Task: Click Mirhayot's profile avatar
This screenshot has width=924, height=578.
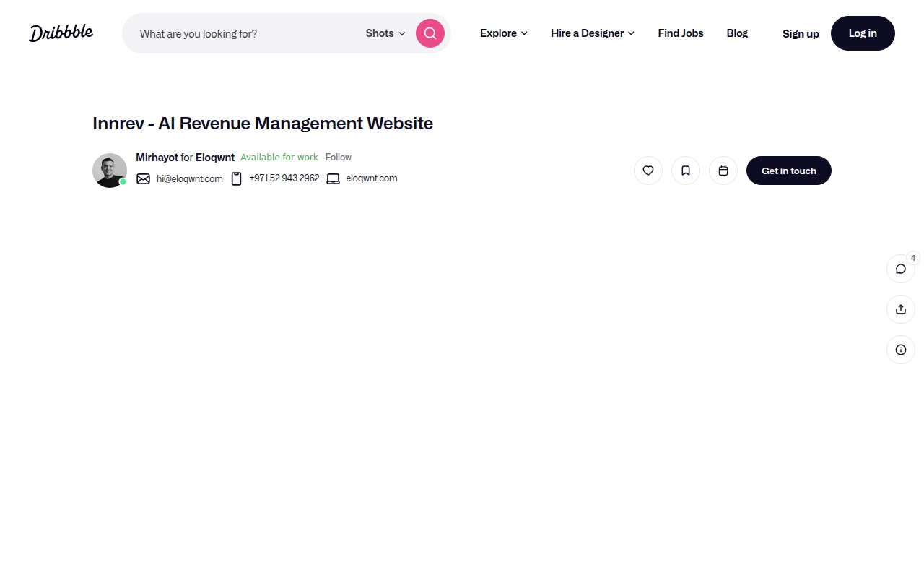Action: (109, 171)
